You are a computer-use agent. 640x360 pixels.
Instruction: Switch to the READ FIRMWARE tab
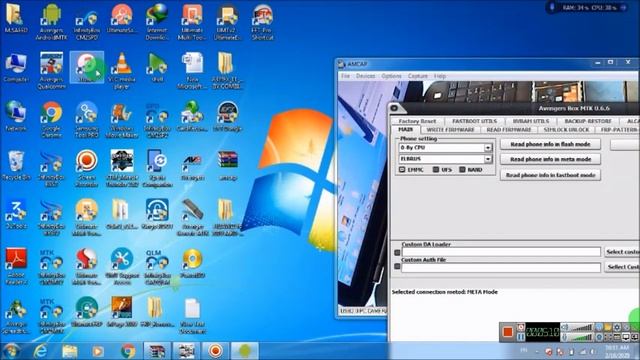tap(509, 129)
